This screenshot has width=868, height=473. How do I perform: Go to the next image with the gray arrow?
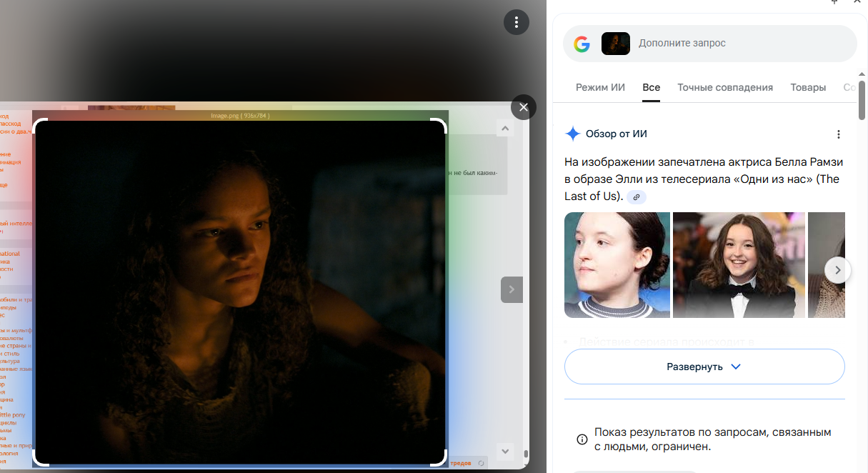(512, 289)
